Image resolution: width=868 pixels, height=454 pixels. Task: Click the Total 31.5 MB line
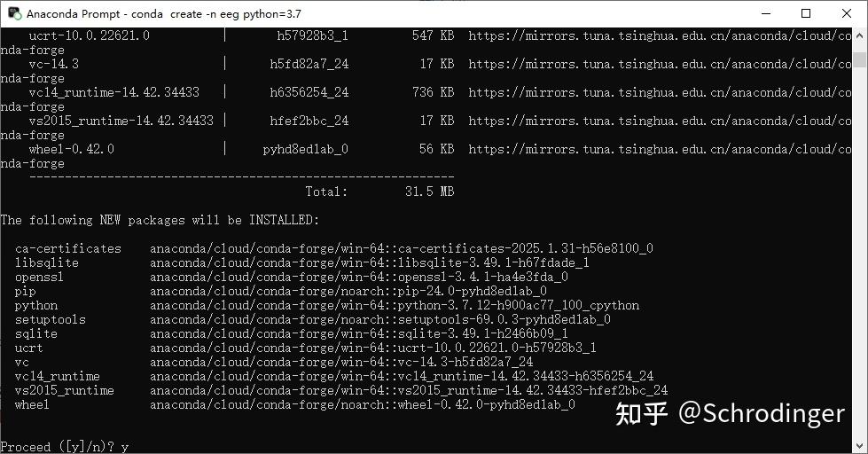pyautogui.click(x=379, y=192)
